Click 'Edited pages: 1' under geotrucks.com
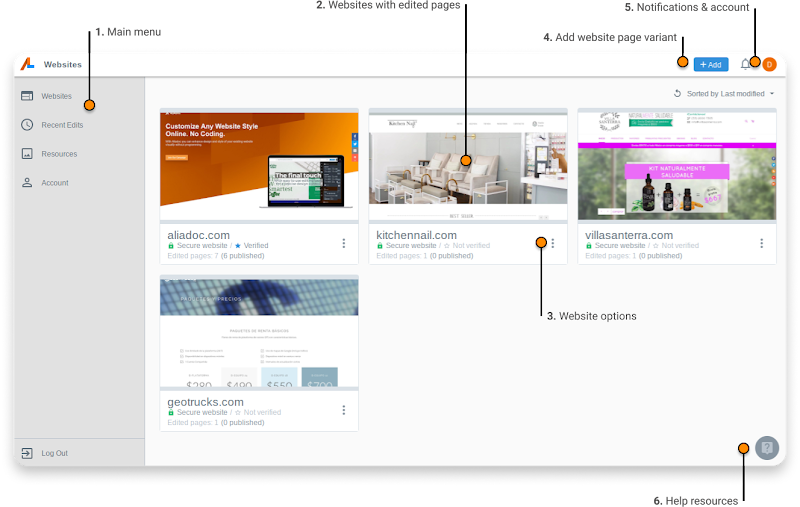Image resolution: width=800 pixels, height=507 pixels. coord(193,422)
